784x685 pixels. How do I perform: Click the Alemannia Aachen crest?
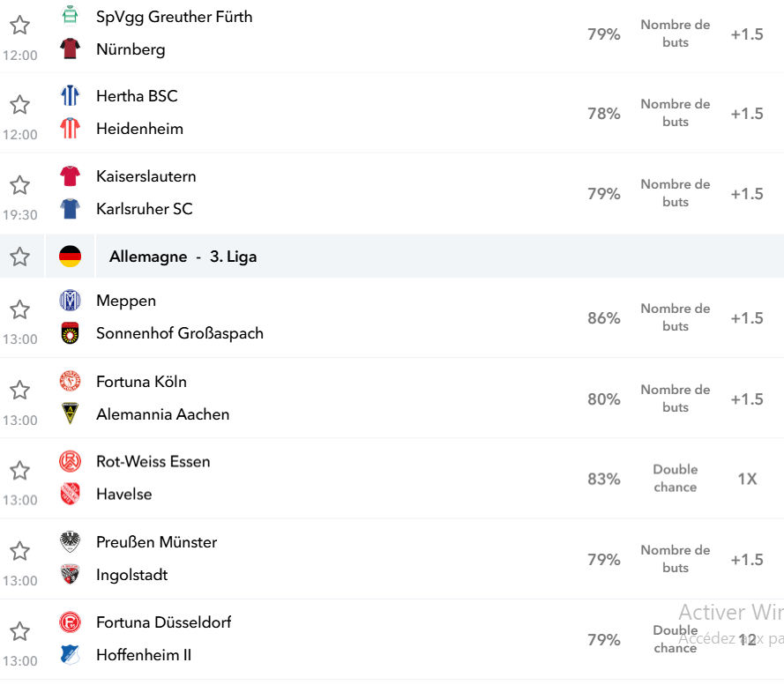coord(70,414)
